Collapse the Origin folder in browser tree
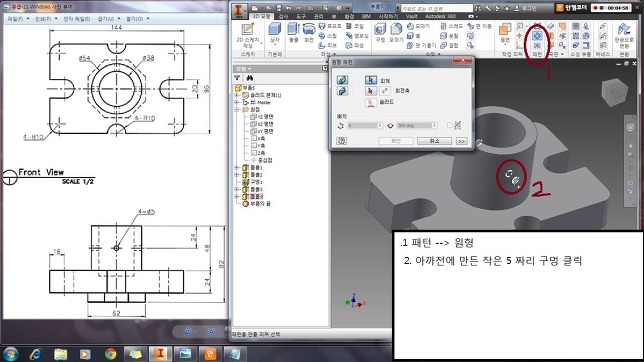Image resolution: width=644 pixels, height=362 pixels. click(x=237, y=110)
